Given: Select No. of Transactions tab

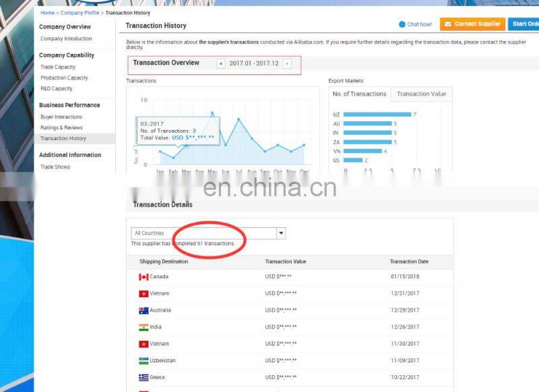Looking at the screenshot, I should [x=360, y=94].
